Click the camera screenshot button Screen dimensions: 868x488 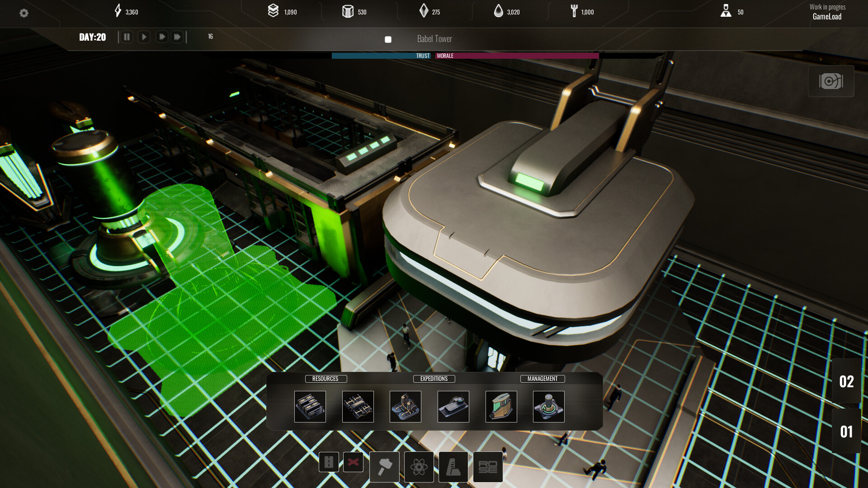point(831,81)
